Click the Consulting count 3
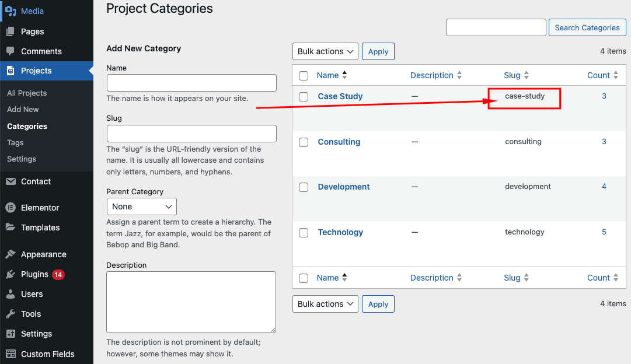Viewport: 631px width, 364px height. [604, 142]
